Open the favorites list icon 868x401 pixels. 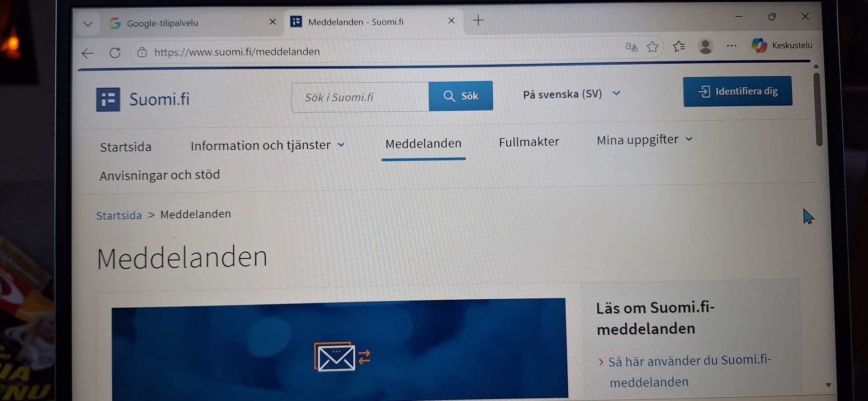click(679, 46)
